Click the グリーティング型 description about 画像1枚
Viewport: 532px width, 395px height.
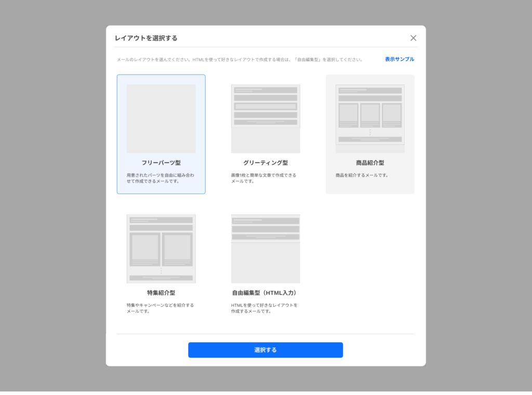[x=263, y=178]
